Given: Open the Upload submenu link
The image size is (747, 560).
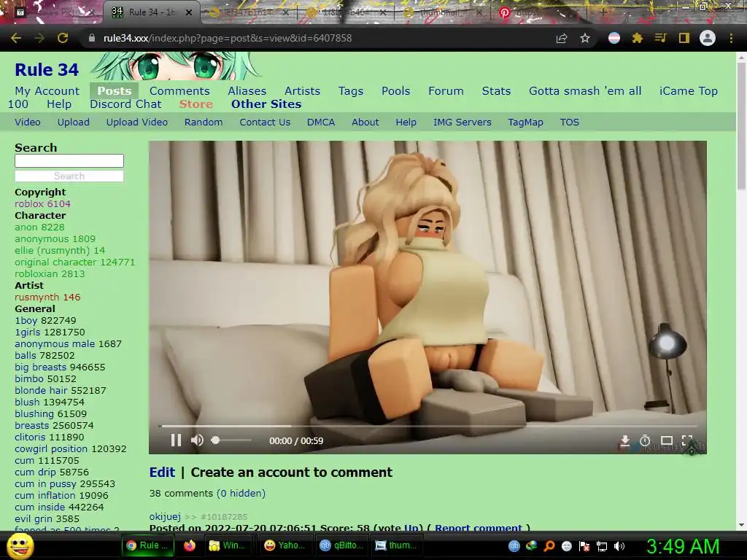Looking at the screenshot, I should pos(74,122).
